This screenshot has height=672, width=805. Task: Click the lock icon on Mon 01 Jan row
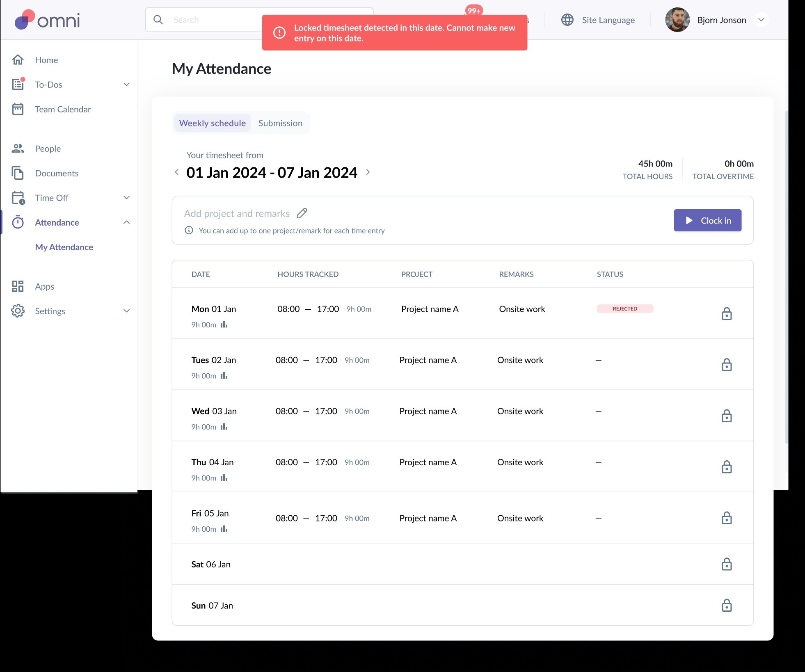pos(727,314)
